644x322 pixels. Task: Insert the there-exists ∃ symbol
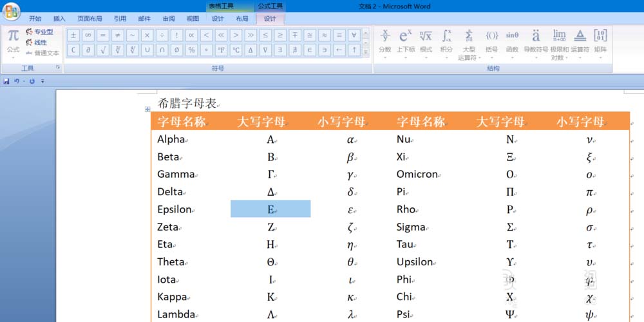[280, 50]
